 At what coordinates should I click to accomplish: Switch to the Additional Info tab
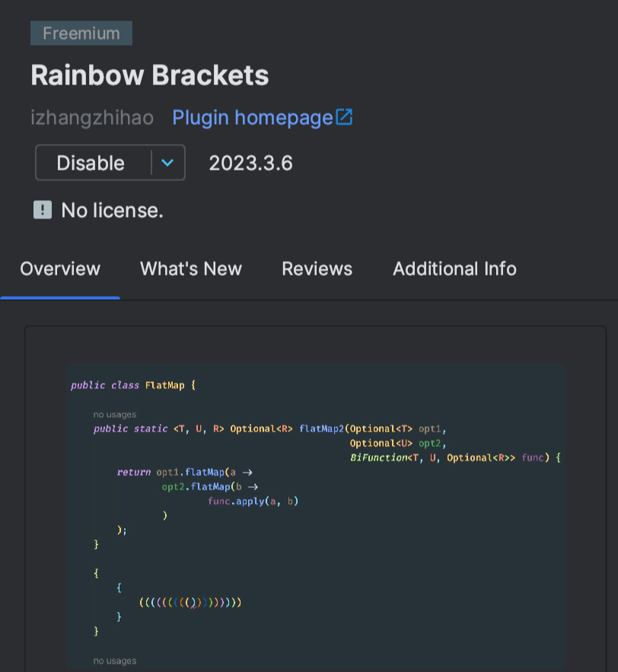[454, 269]
